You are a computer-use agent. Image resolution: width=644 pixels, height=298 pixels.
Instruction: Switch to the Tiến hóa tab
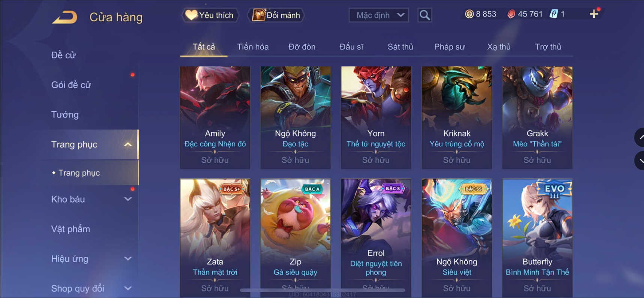[x=253, y=47]
